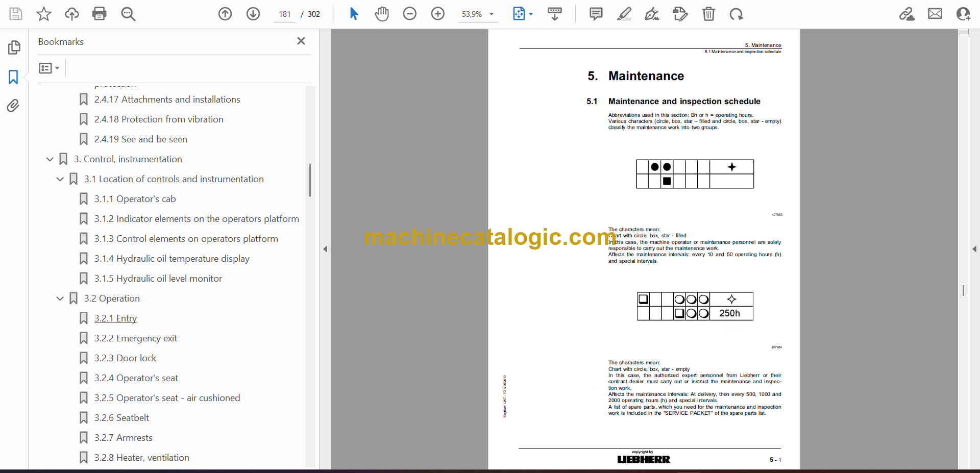
Task: Collapse '3. Control, instrumentation' bookmark
Action: click(50, 159)
